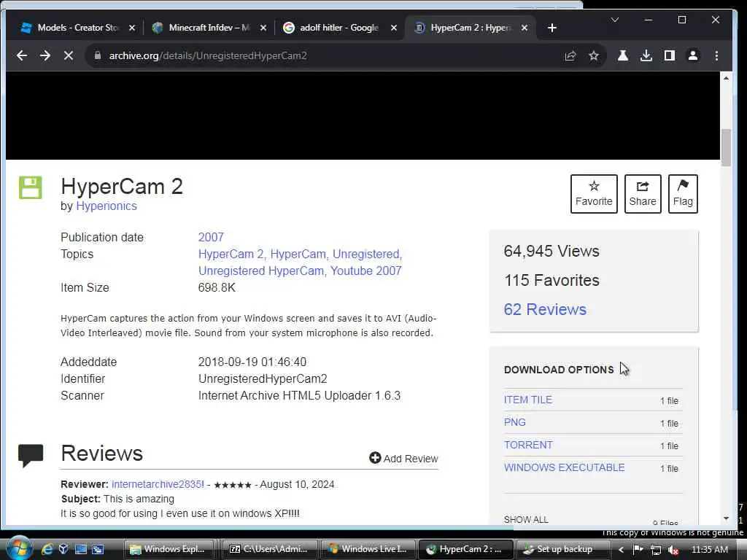Click the network tray icon
Viewport: 747px width, 560px height.
coord(656,550)
